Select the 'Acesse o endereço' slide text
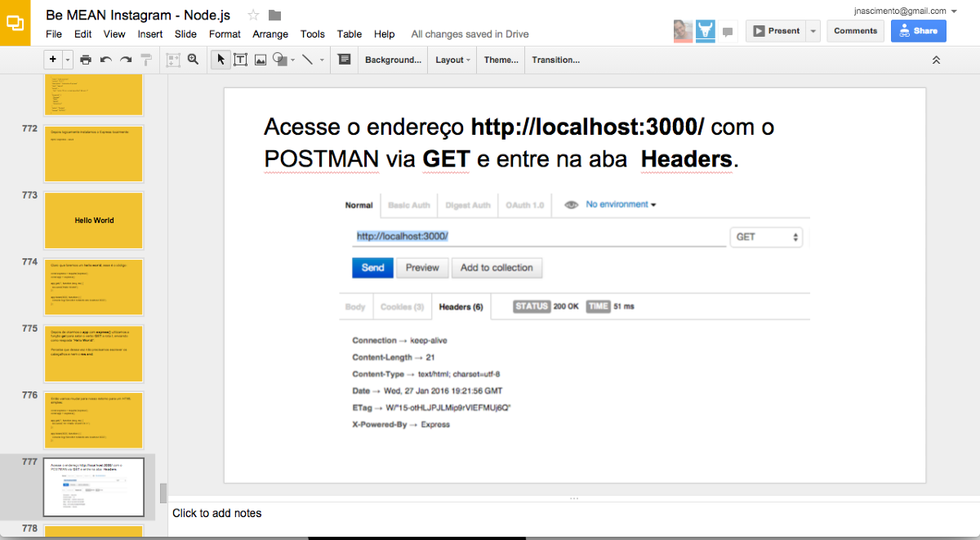This screenshot has height=540, width=980. 519,143
